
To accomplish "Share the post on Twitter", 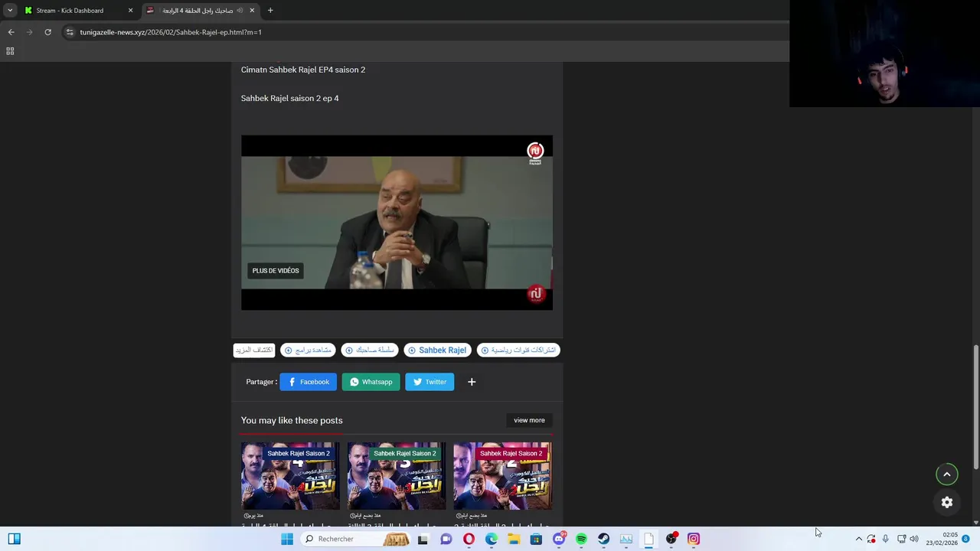I will [430, 382].
